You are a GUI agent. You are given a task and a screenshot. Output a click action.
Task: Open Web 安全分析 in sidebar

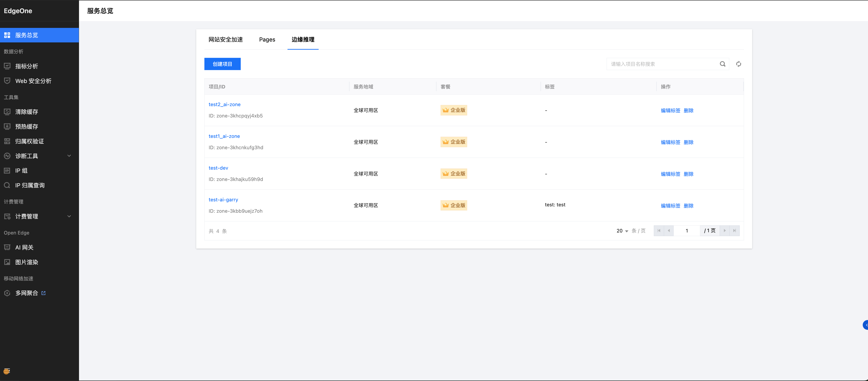[33, 81]
